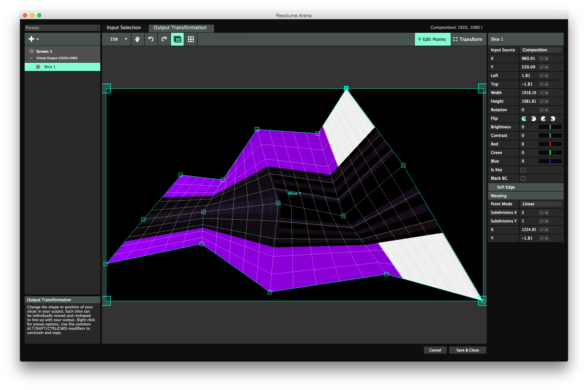This screenshot has height=390, width=588.
Task: Select Slice 1 in the screen list
Action: click(x=50, y=67)
